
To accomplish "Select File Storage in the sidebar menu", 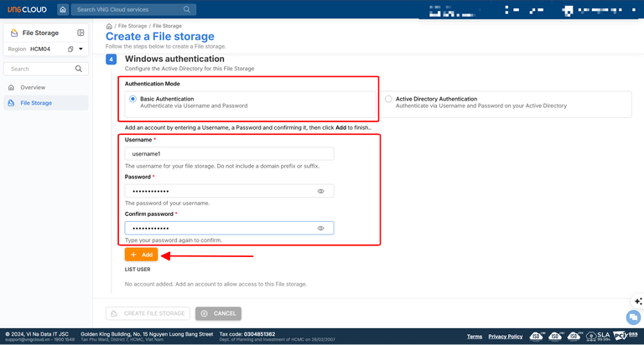I will coord(36,103).
